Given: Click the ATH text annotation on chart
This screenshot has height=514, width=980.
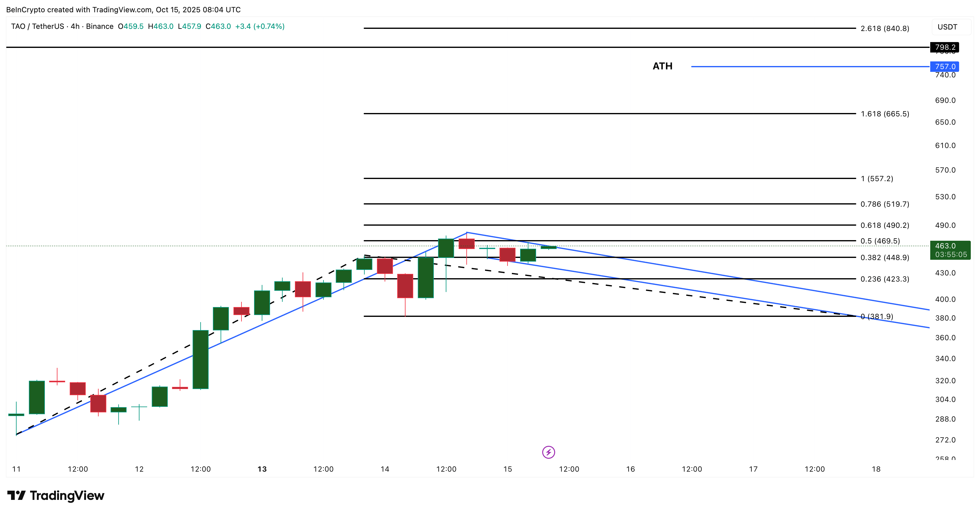Looking at the screenshot, I should (663, 66).
